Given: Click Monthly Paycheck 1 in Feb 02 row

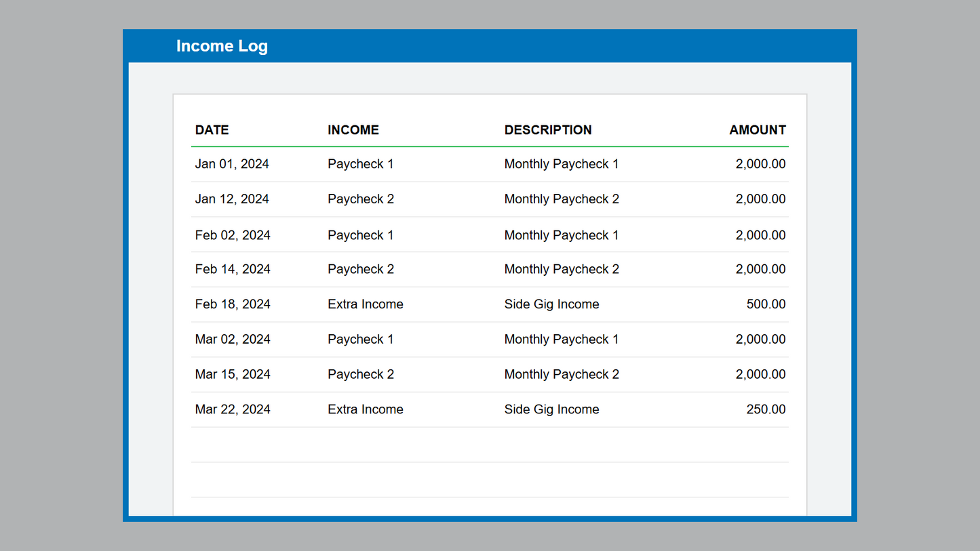Looking at the screenshot, I should coord(562,235).
